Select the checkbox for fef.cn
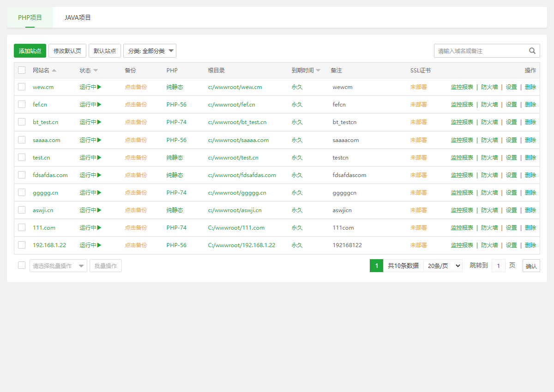Screen dimensions: 554x392 click(22, 104)
